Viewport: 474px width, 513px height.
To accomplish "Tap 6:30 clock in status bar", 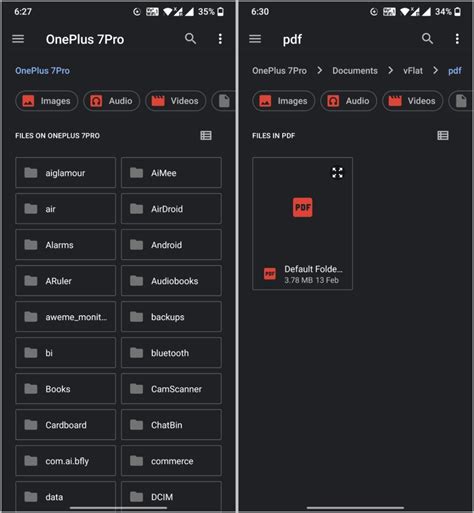I will (260, 12).
